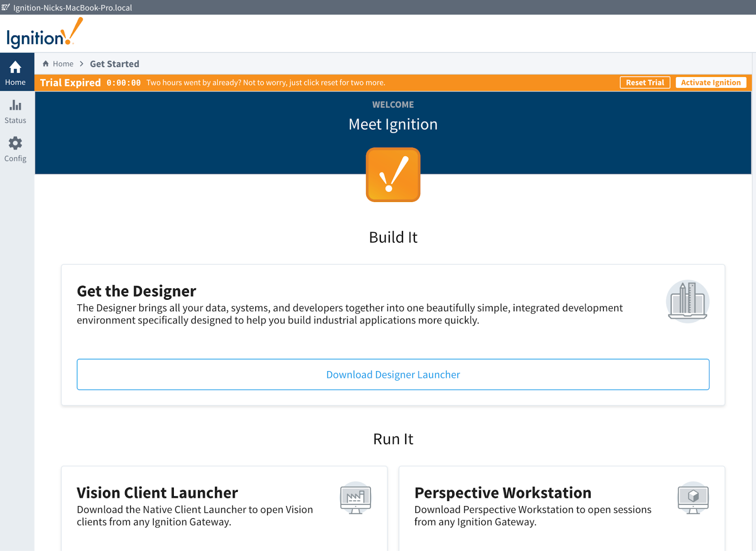The image size is (756, 551).
Task: Click the Ignition logo in header
Action: pyautogui.click(x=45, y=33)
